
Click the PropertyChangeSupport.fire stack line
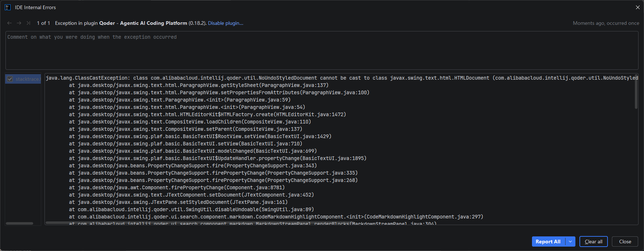coord(193,166)
